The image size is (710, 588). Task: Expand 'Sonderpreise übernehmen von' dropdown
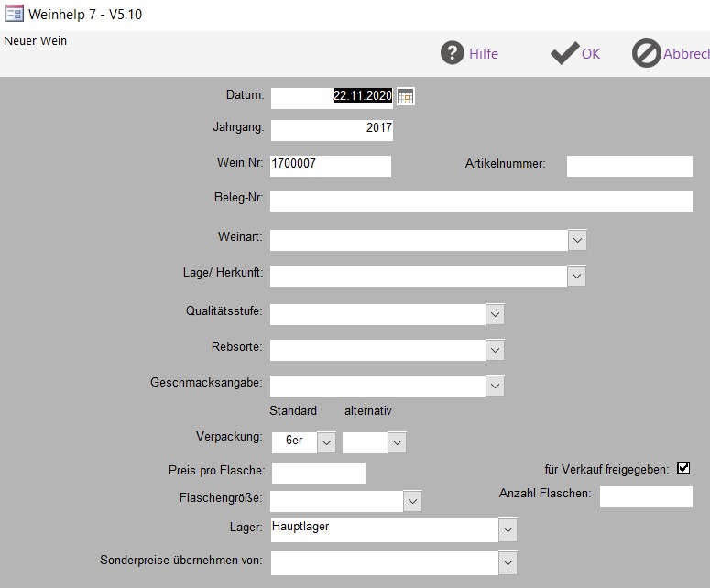pyautogui.click(x=508, y=562)
